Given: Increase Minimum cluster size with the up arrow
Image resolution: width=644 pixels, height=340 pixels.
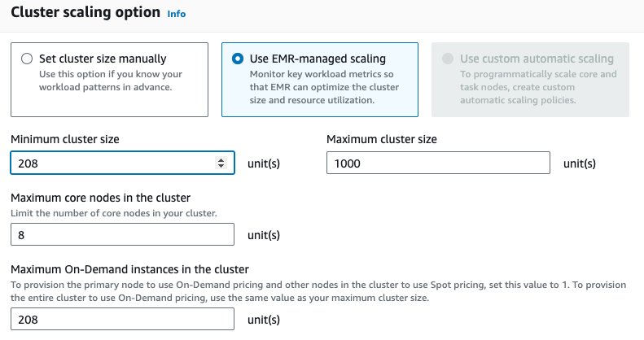Looking at the screenshot, I should (221, 160).
